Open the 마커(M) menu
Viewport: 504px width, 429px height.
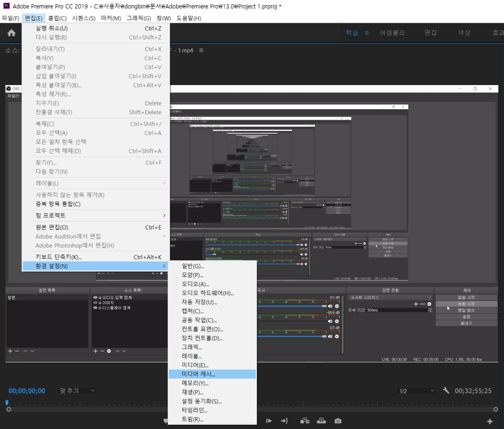(x=111, y=18)
